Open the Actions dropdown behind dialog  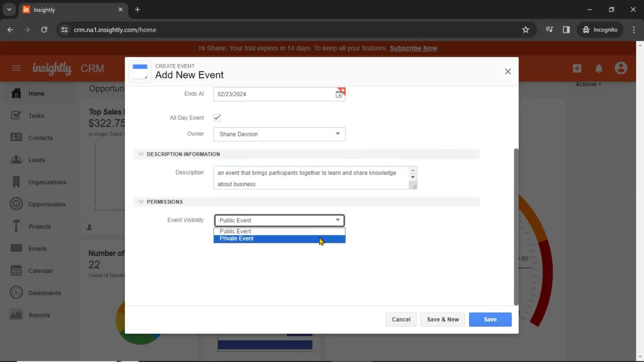click(588, 84)
